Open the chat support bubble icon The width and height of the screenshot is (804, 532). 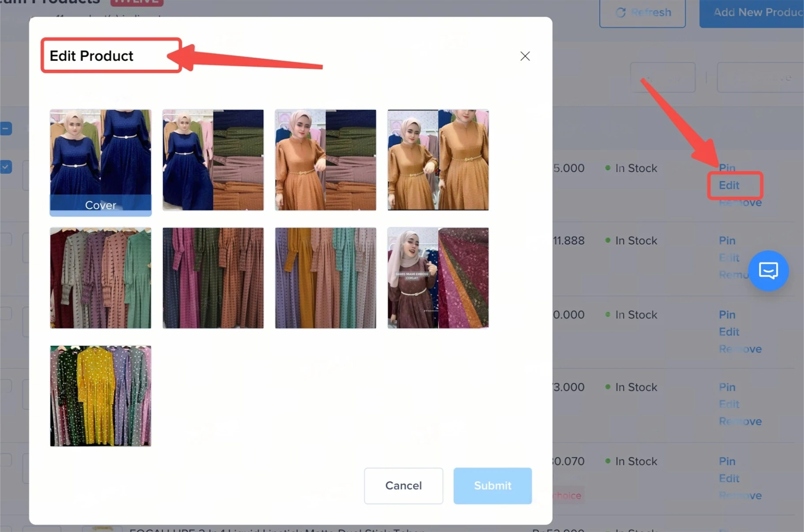[768, 270]
